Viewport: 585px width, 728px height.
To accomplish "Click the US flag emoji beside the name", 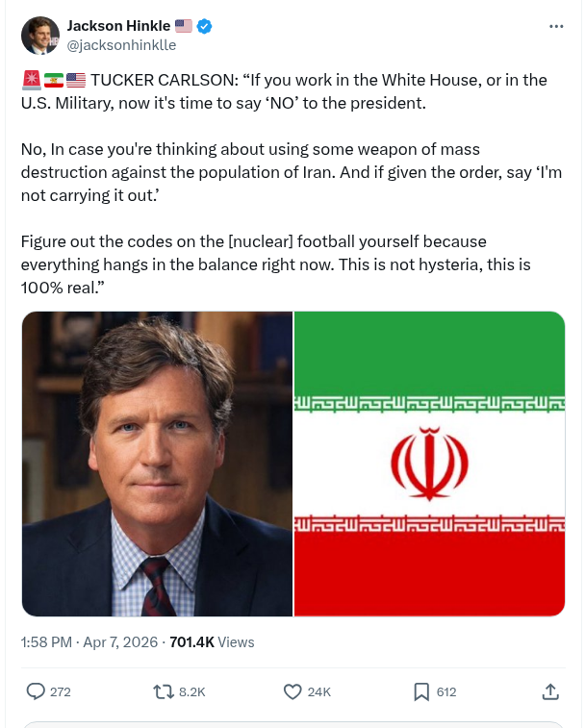I will pos(184,26).
